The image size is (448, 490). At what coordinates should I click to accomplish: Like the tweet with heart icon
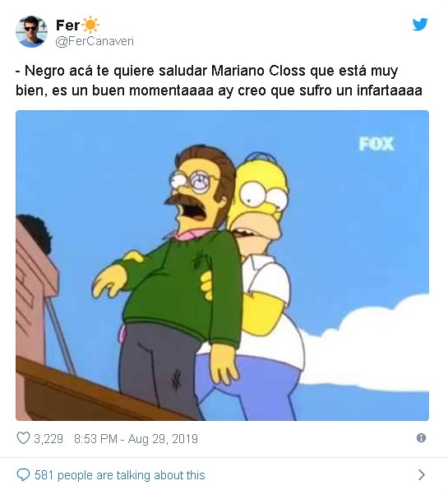(x=23, y=438)
